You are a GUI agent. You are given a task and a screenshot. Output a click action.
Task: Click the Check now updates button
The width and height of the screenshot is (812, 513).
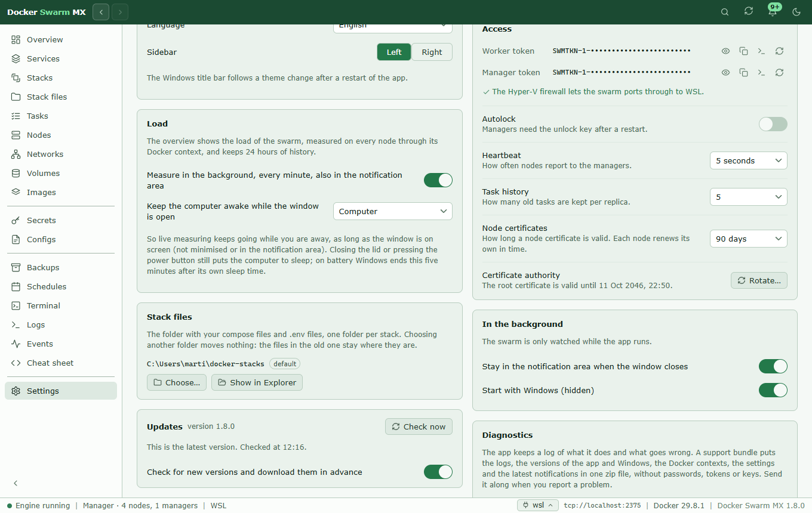(x=419, y=427)
